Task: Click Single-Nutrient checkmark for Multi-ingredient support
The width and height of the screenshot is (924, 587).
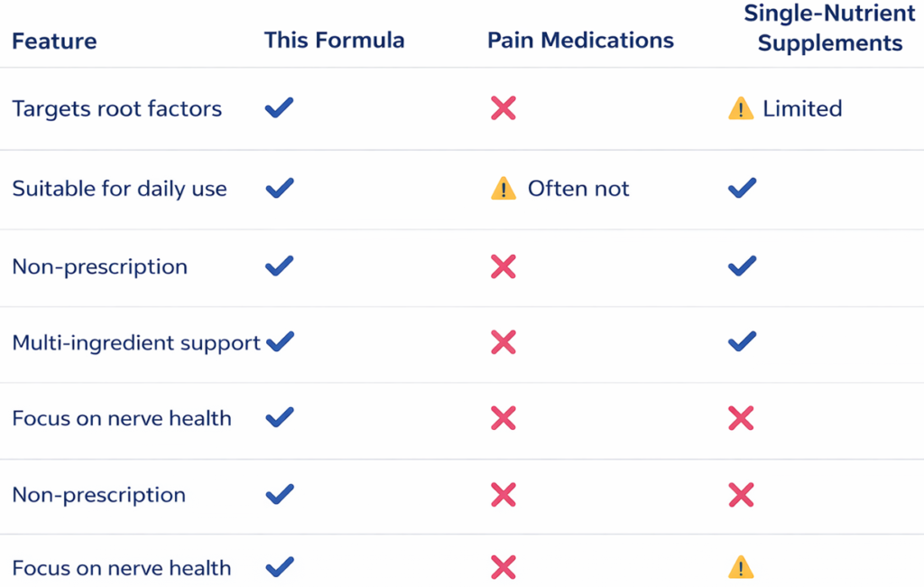Action: coord(742,341)
